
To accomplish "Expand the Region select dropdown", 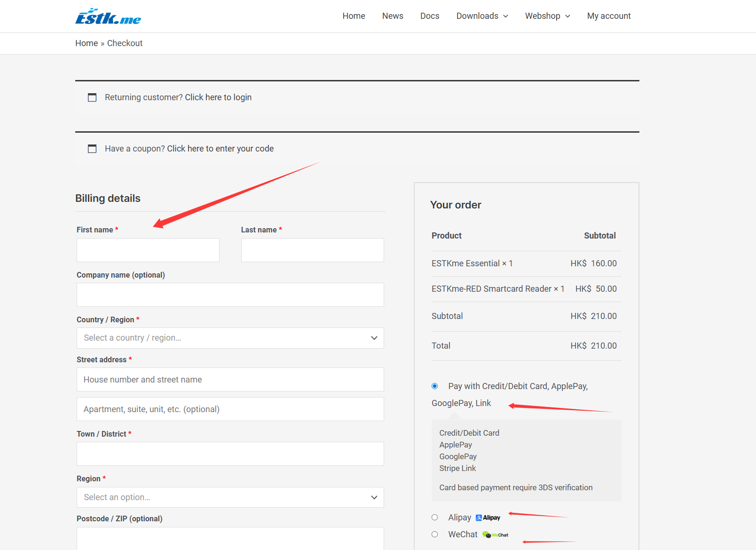I will point(230,497).
